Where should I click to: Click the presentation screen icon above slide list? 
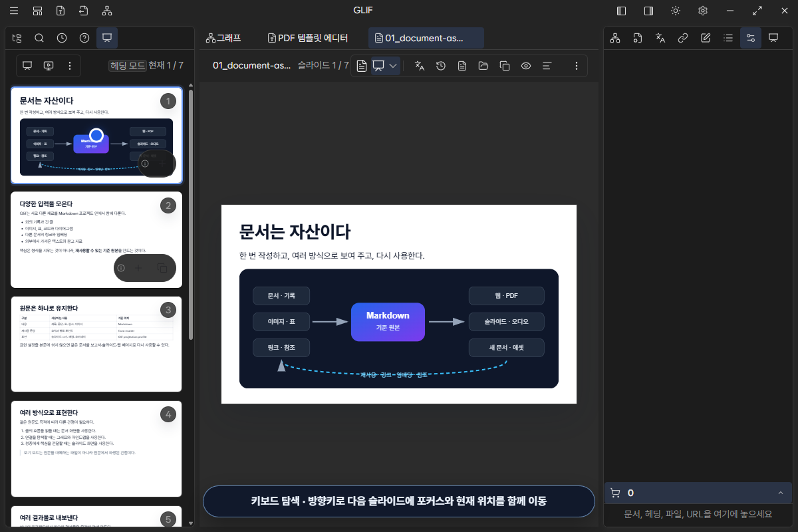pyautogui.click(x=27, y=66)
